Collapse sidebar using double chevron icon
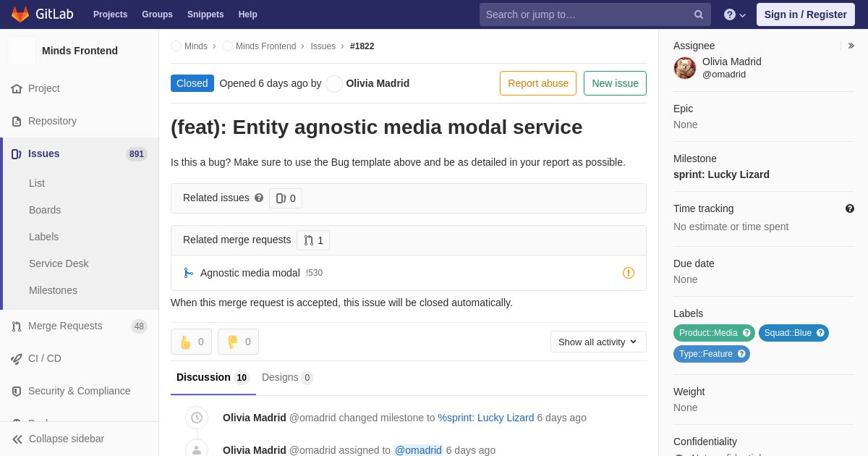Viewport: 868px width, 456px height. pyautogui.click(x=17, y=439)
